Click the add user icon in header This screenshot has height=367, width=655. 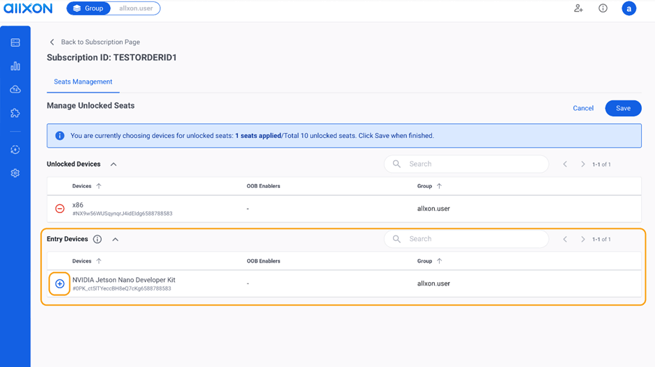point(578,8)
